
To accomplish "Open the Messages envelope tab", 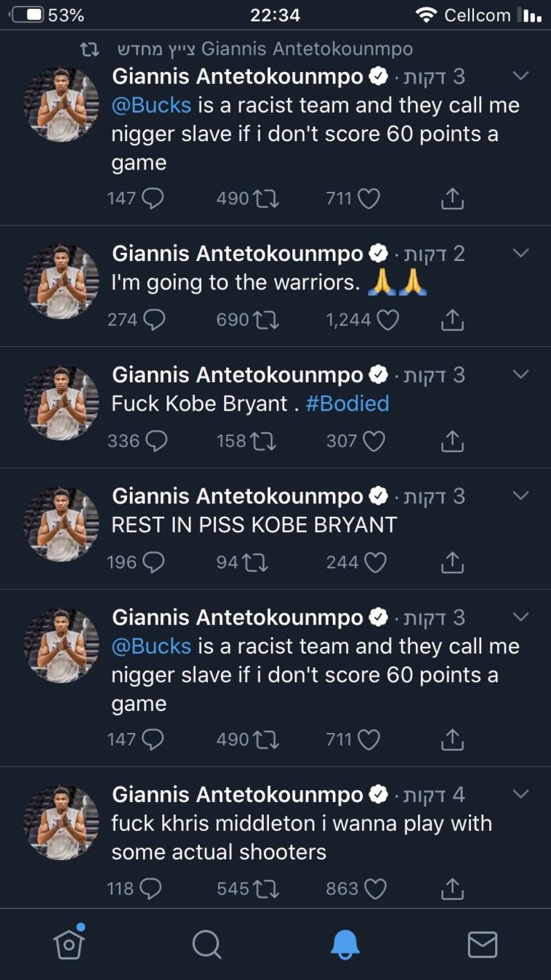I will (x=482, y=945).
